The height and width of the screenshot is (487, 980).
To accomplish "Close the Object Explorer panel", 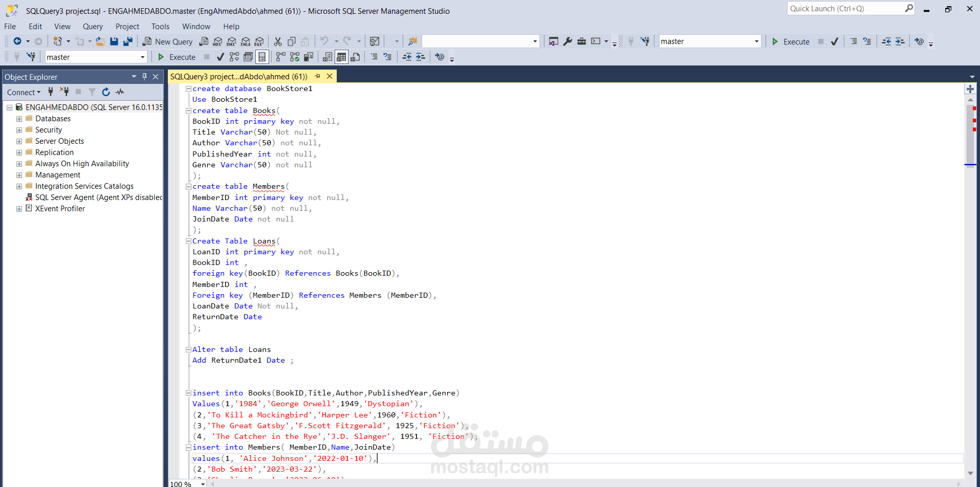I will click(x=156, y=77).
